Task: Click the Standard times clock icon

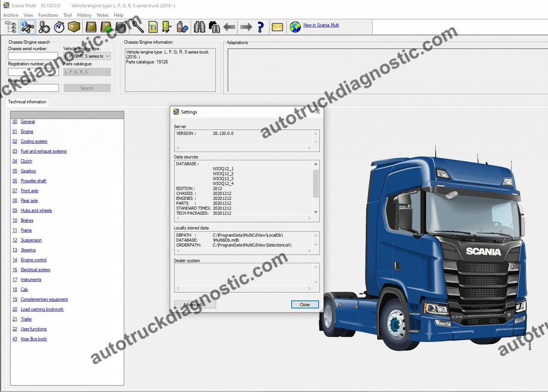Action: 58,27
